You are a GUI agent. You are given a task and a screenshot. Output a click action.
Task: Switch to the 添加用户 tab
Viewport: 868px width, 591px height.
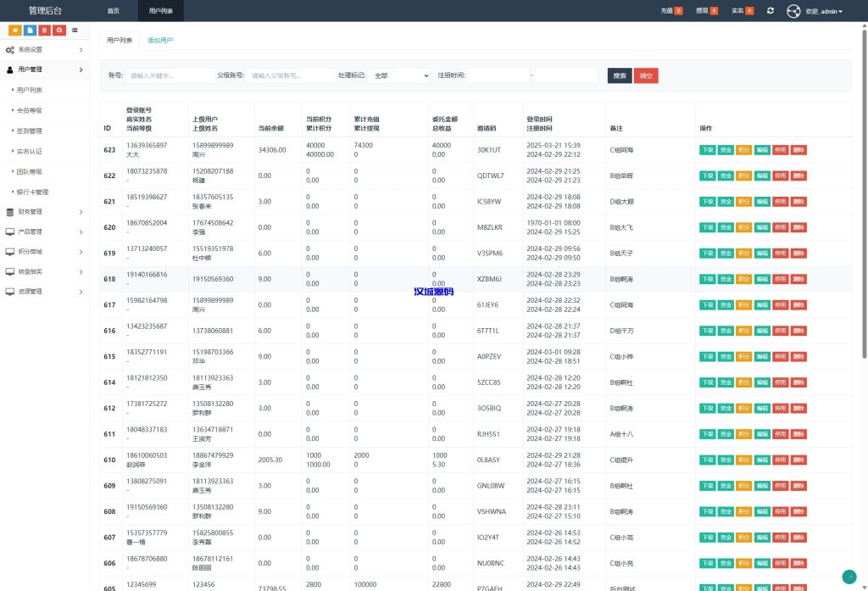[x=160, y=41]
